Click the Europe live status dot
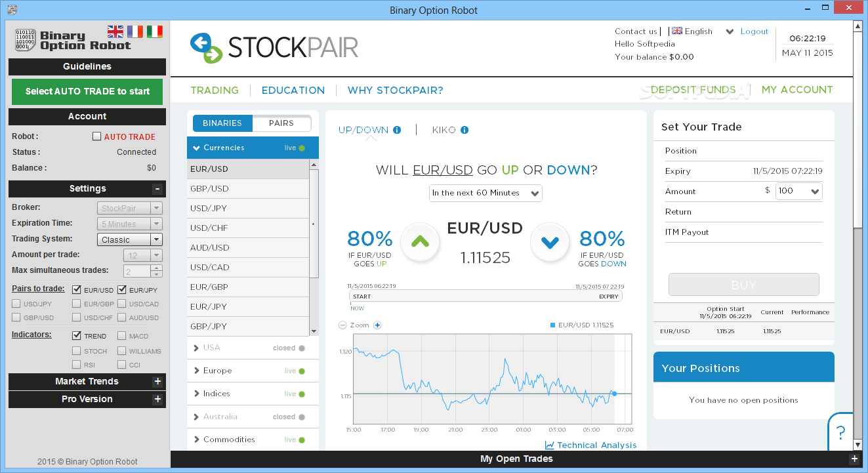This screenshot has height=473, width=868. pyautogui.click(x=302, y=371)
